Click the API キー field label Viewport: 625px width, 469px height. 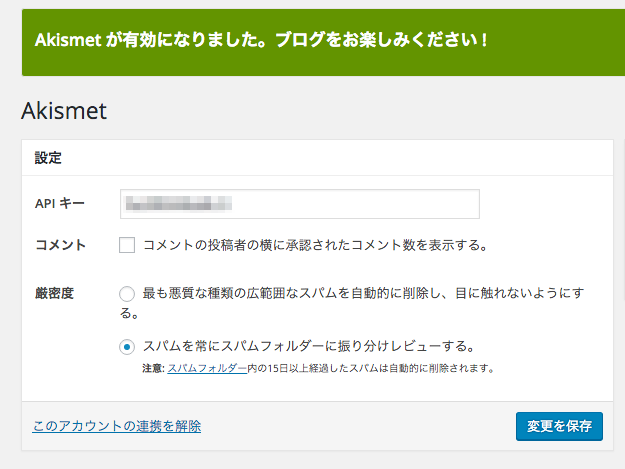pos(60,203)
